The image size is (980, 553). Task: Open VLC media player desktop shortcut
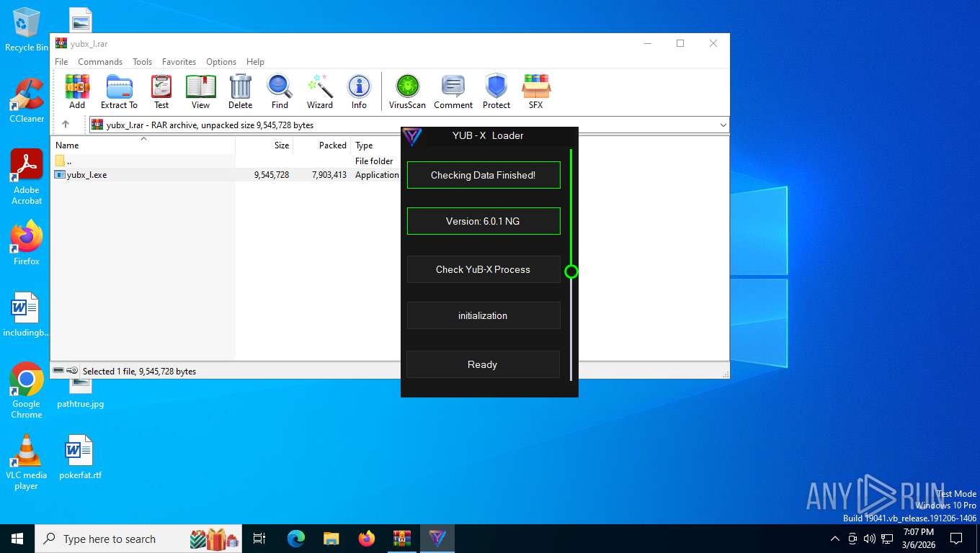click(27, 462)
